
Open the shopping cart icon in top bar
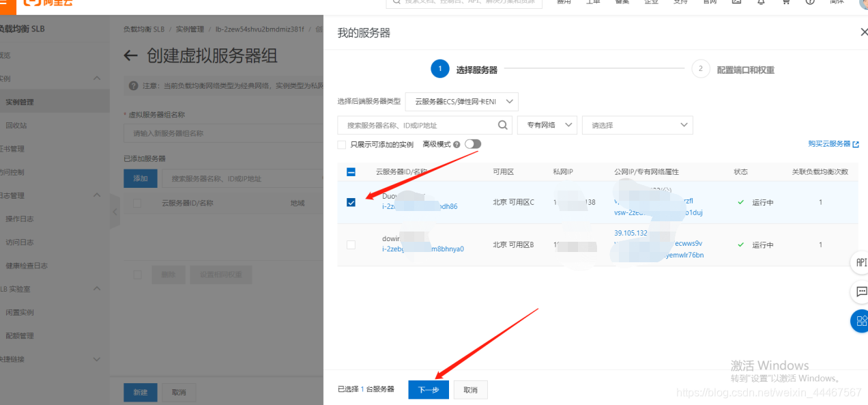coord(785,3)
